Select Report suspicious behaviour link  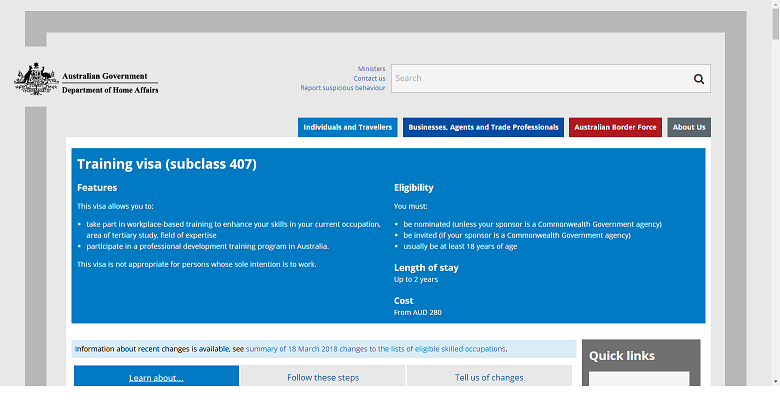point(343,88)
